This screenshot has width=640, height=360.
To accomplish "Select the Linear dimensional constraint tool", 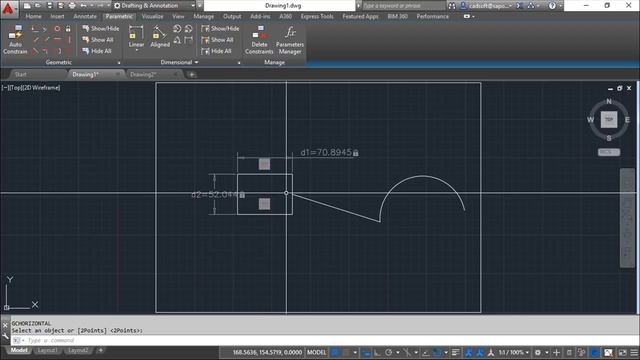I will pos(136,36).
